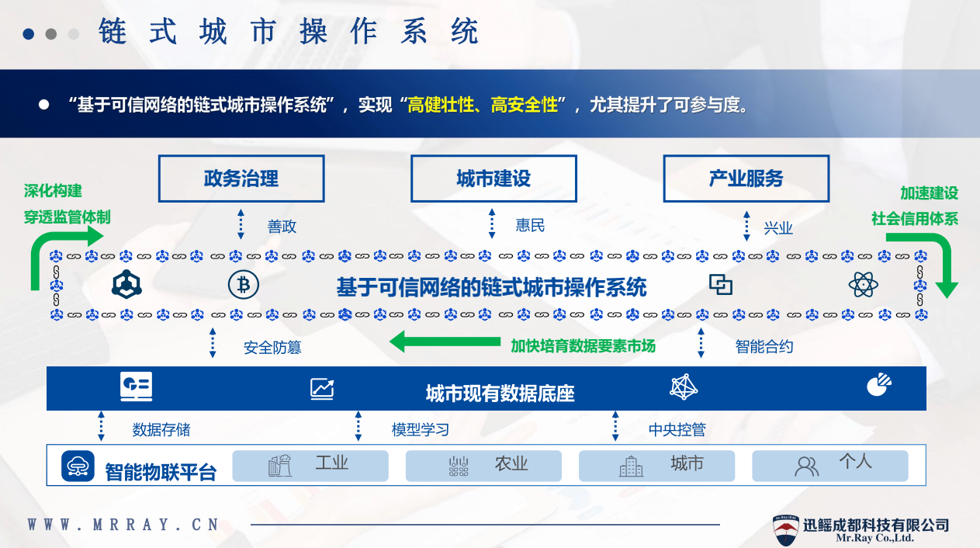Click the 个人 individual tile
The image size is (980, 548).
click(829, 465)
